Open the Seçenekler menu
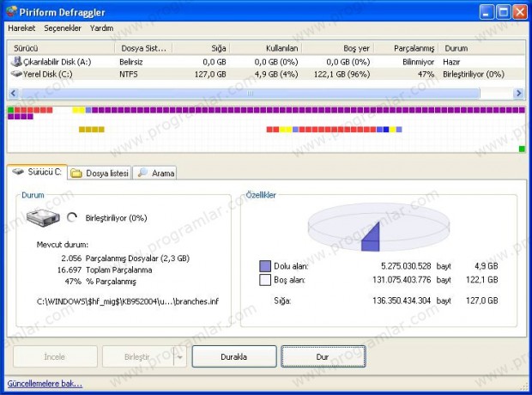Image resolution: width=532 pixels, height=395 pixels. pyautogui.click(x=63, y=28)
